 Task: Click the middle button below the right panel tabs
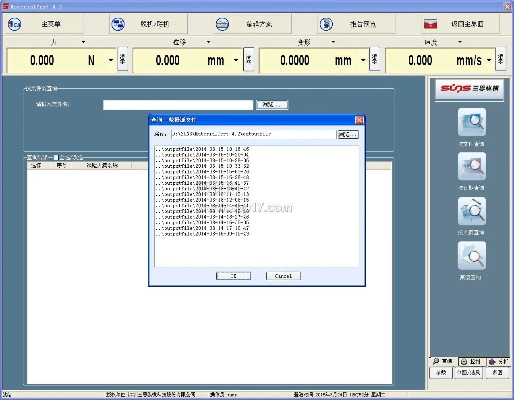click(x=469, y=373)
